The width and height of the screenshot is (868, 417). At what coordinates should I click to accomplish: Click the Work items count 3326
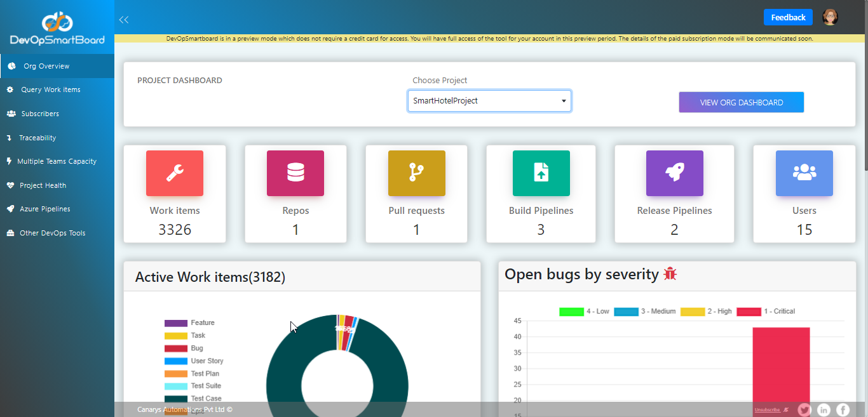[175, 230]
